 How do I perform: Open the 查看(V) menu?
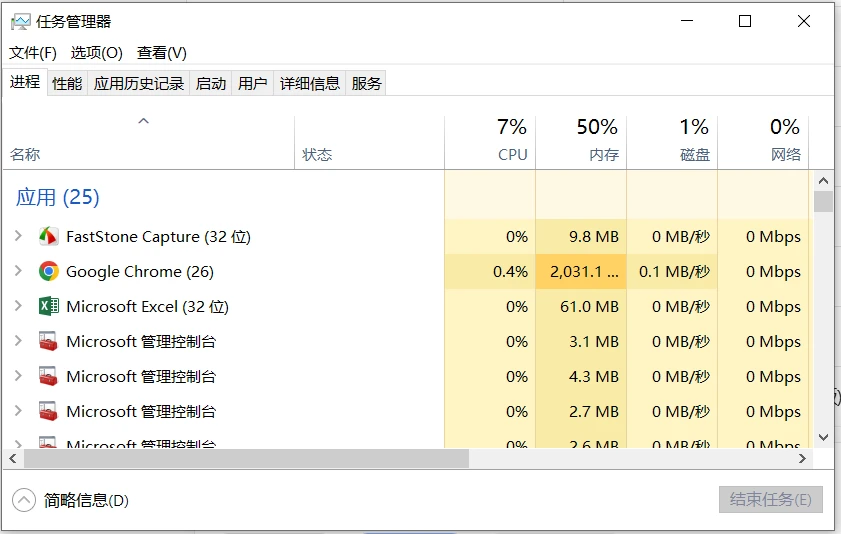point(161,53)
